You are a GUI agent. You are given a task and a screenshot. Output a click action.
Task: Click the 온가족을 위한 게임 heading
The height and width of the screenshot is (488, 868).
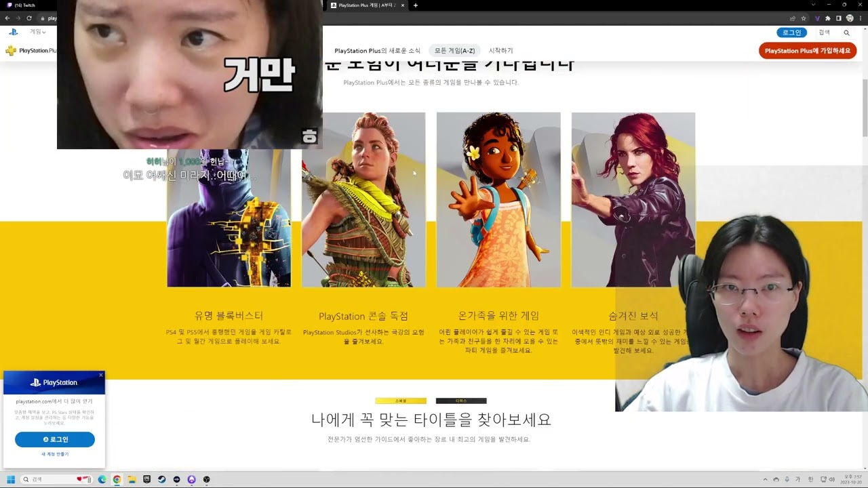(498, 316)
